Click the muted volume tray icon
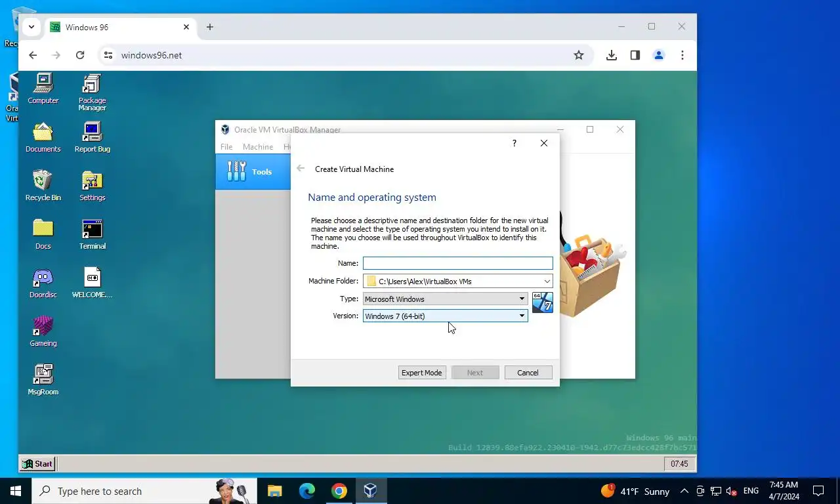Viewport: 840px width, 504px height. [731, 491]
